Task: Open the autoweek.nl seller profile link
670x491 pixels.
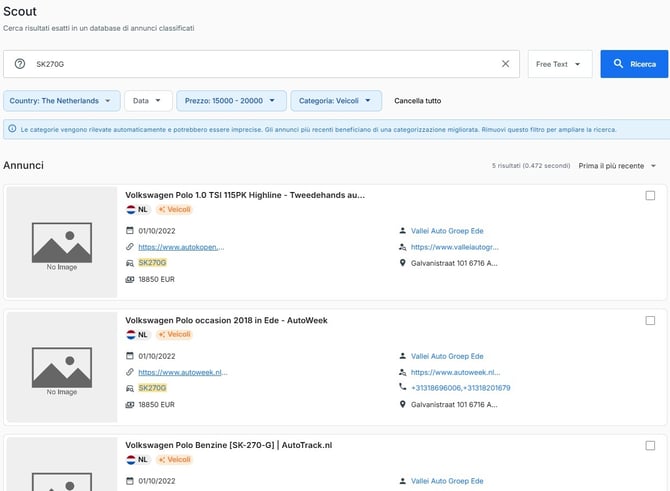Action: click(x=455, y=372)
